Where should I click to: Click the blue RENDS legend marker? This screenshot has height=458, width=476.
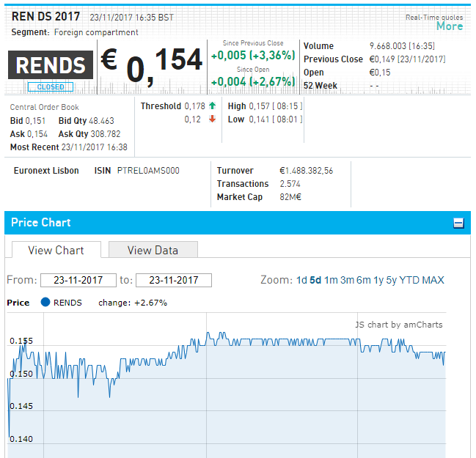(x=45, y=302)
